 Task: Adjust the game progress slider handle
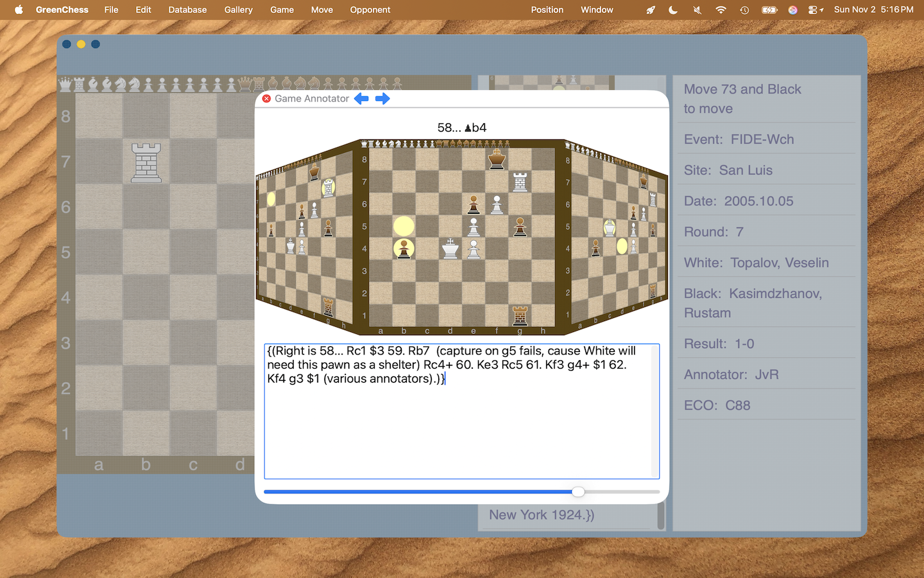[x=578, y=492]
